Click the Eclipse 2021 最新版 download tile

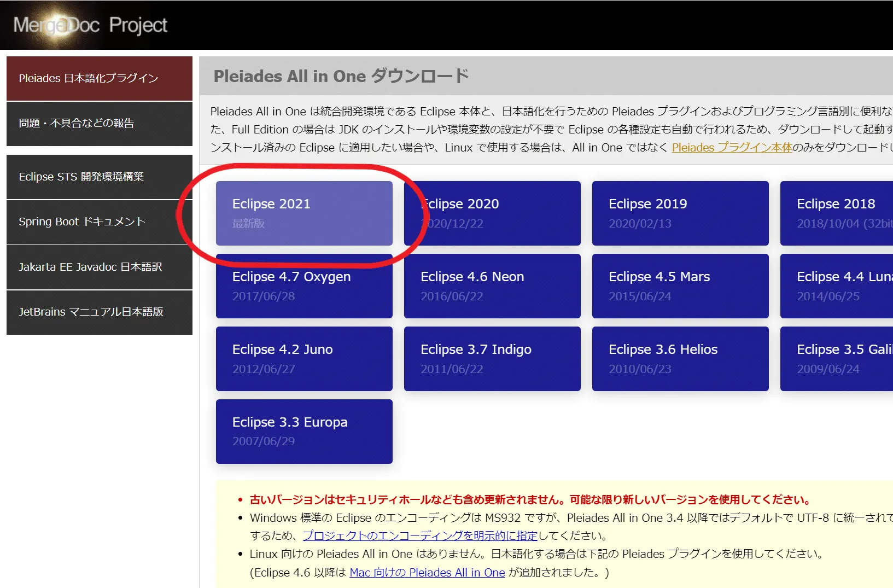(304, 213)
